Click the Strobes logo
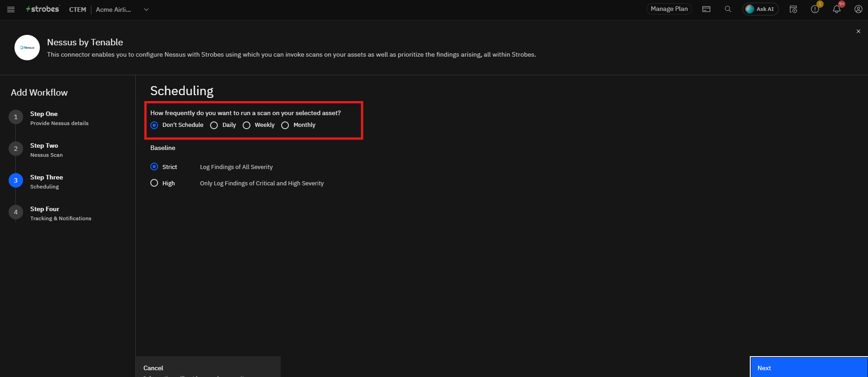The image size is (868, 377). click(x=43, y=9)
